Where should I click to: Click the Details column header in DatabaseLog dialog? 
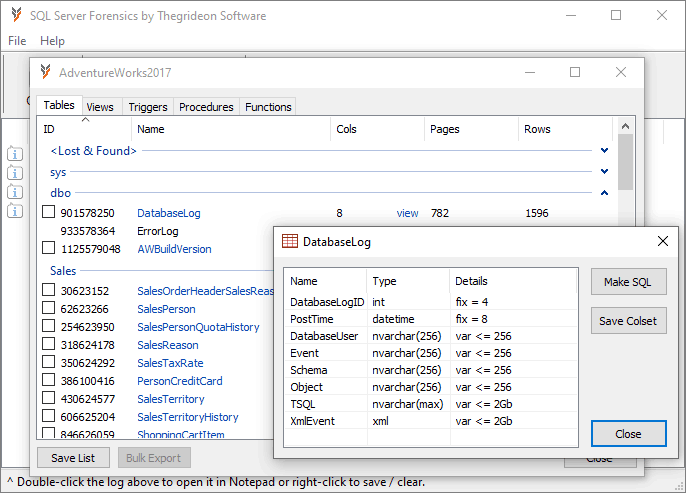[x=513, y=281]
